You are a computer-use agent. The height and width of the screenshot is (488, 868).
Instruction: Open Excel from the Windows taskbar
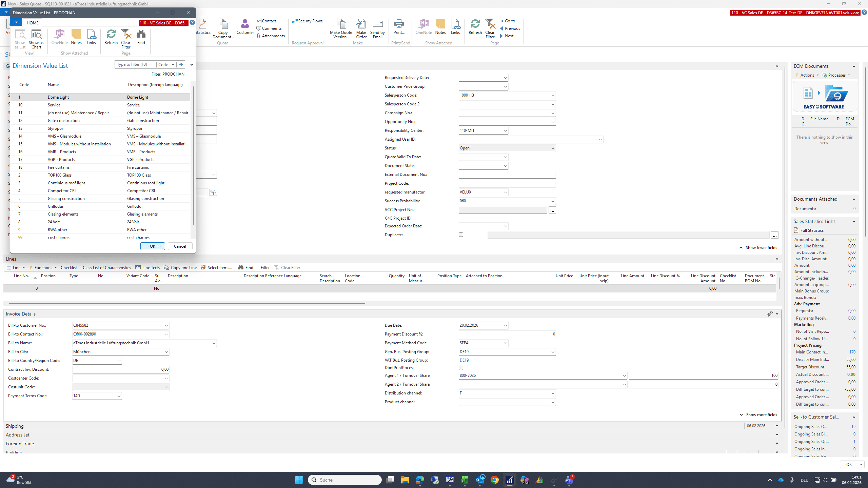[465, 480]
